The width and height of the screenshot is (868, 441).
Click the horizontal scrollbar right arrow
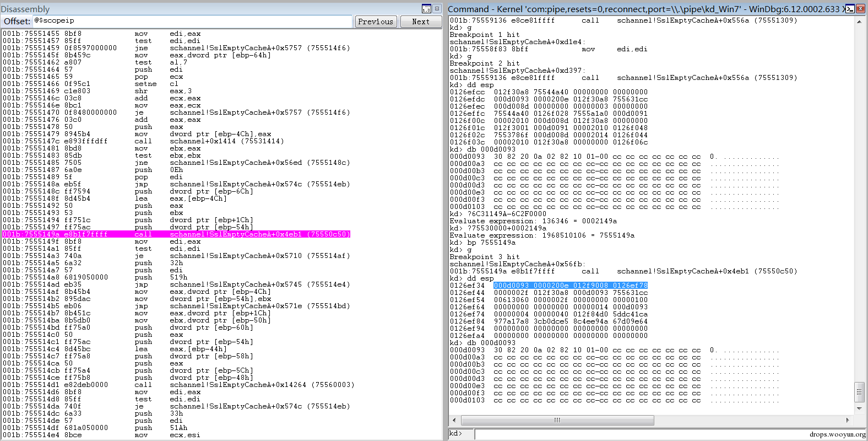[x=848, y=420]
